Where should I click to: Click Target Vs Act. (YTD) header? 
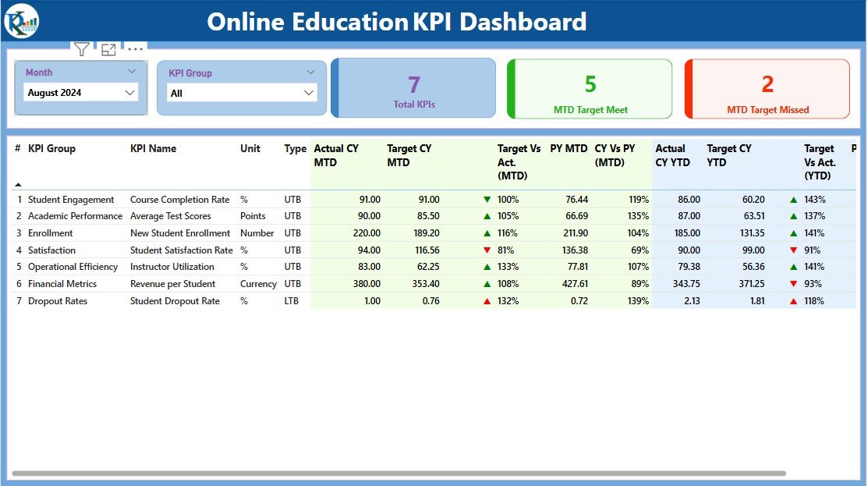(820, 162)
